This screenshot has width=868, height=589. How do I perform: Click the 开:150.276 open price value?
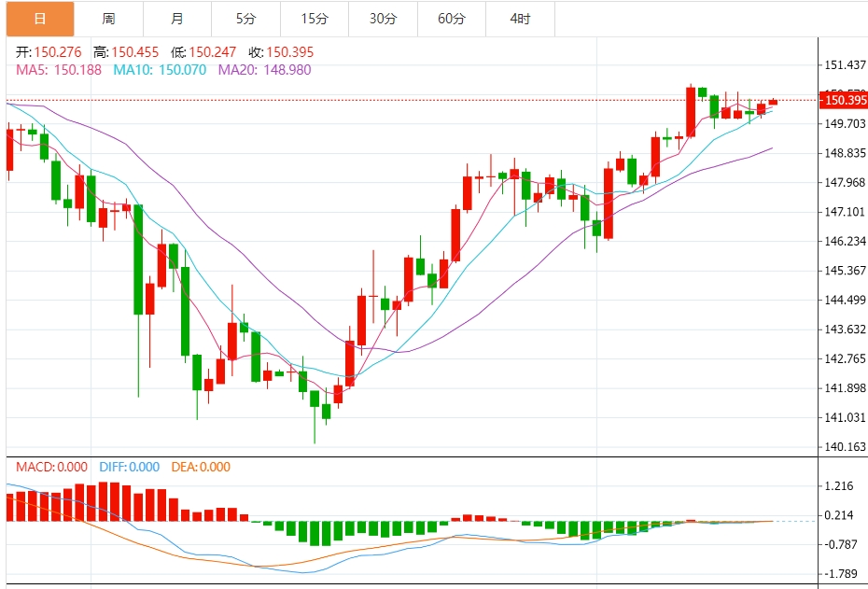pos(49,52)
